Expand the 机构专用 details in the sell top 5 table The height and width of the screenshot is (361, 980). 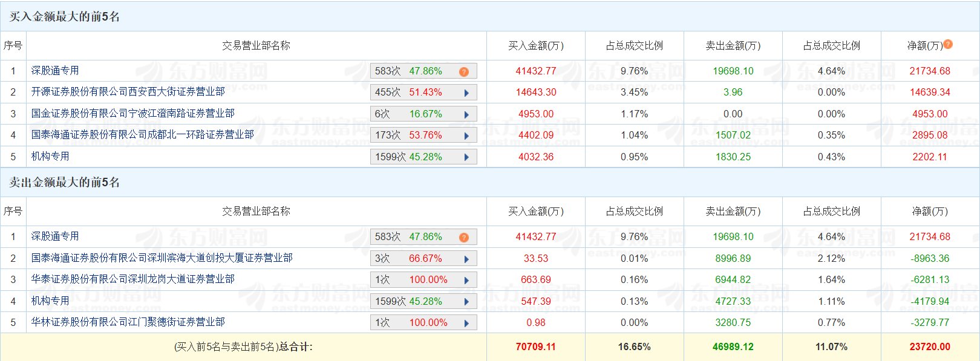(466, 302)
